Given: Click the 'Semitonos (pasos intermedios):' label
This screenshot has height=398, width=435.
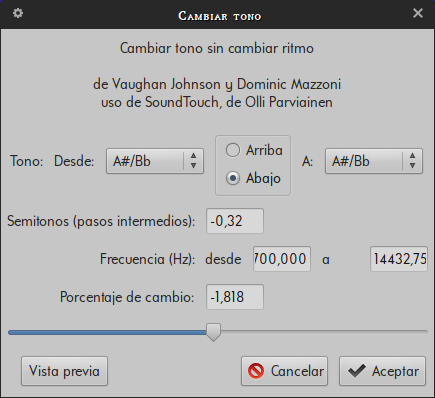Looking at the screenshot, I should pyautogui.click(x=101, y=221).
